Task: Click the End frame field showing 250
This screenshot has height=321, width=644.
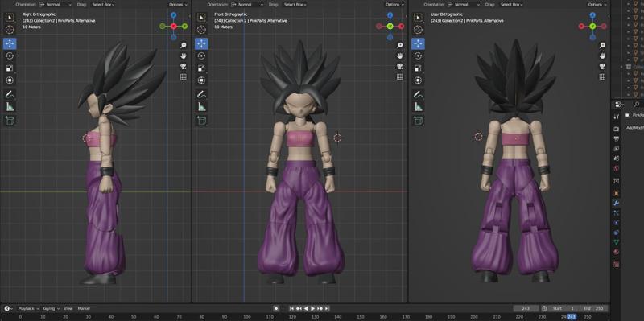Action: coord(594,308)
